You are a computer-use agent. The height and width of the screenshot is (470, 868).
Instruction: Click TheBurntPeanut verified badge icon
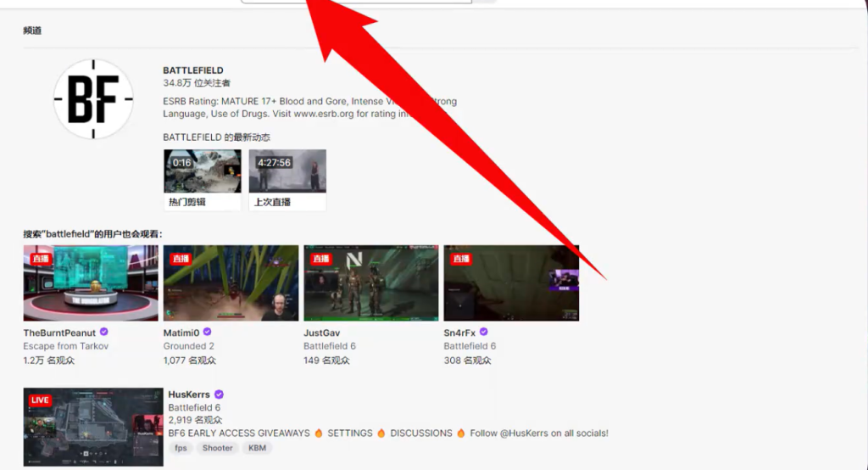[103, 332]
